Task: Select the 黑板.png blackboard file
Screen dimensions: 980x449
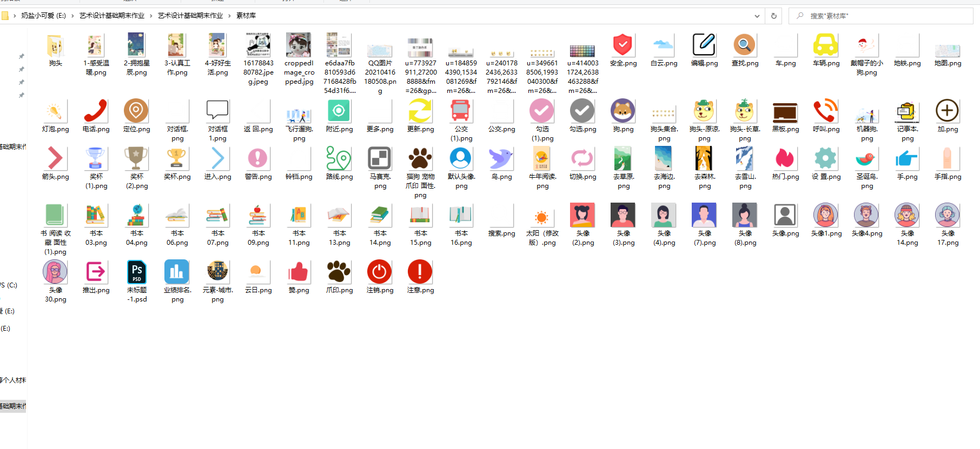Action: (x=785, y=111)
